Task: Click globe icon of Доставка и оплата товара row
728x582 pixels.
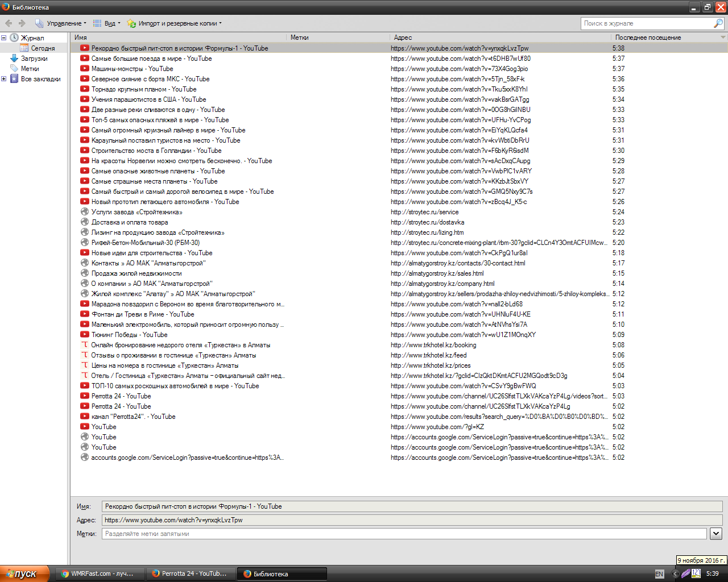Action: click(x=85, y=222)
